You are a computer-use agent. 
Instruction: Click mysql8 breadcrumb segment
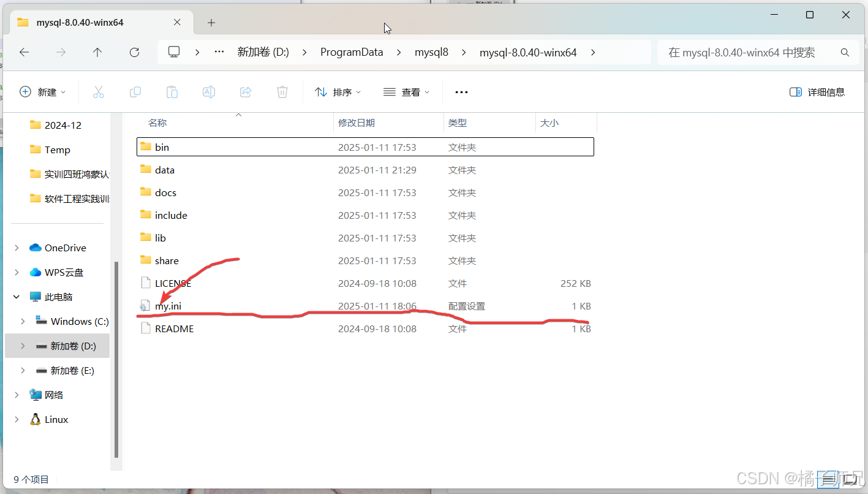click(x=431, y=53)
